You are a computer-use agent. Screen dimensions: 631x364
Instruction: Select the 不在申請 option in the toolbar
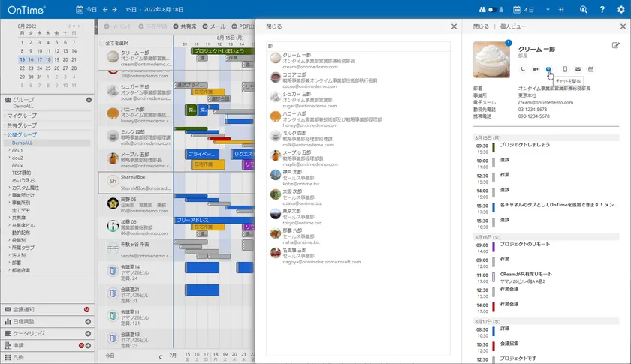coord(152,26)
